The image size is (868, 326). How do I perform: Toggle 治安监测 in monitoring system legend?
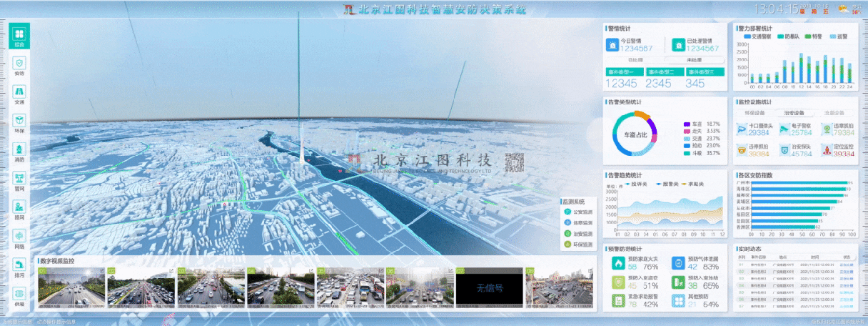pos(578,233)
